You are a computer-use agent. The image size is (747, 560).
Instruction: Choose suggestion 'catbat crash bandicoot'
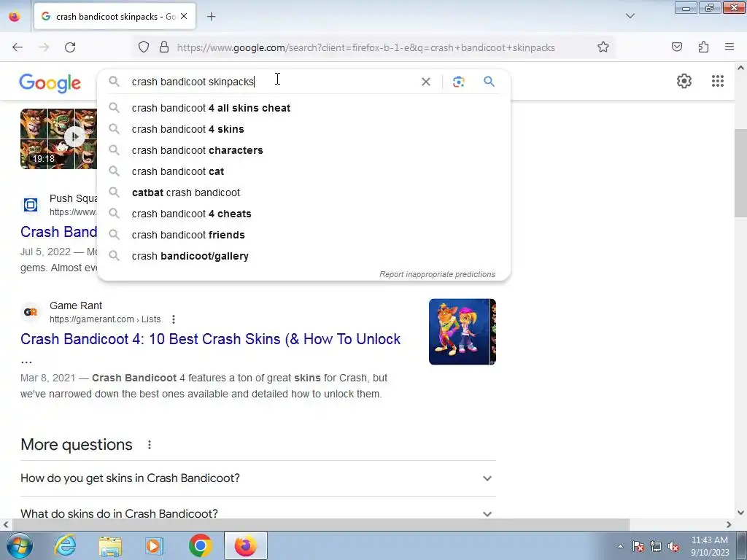[303, 192]
